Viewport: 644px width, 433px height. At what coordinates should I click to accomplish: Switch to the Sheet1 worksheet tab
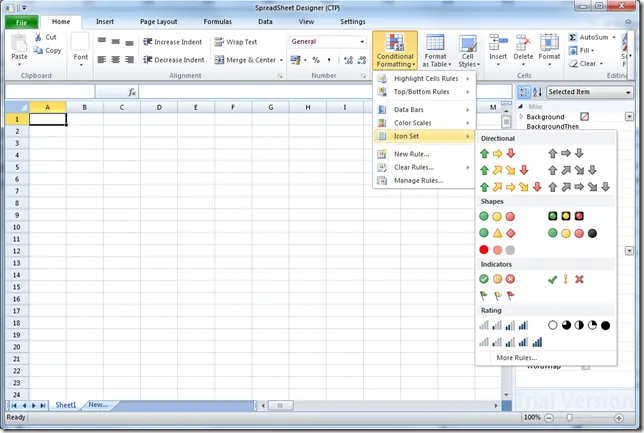click(x=65, y=405)
